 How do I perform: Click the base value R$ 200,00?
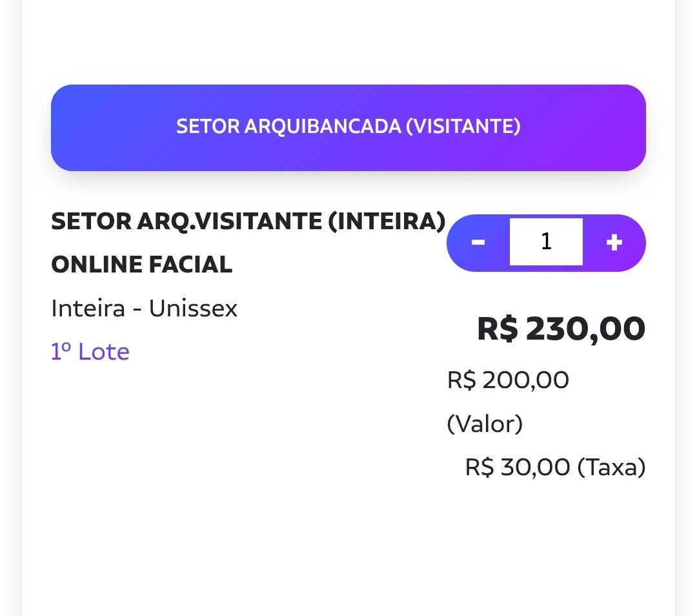pyautogui.click(x=508, y=380)
